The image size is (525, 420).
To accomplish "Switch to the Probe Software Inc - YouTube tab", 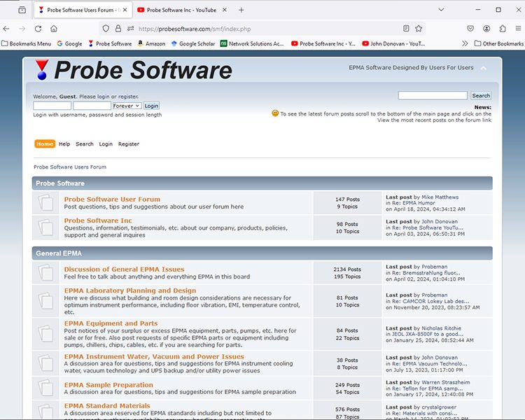I will pos(181,10).
